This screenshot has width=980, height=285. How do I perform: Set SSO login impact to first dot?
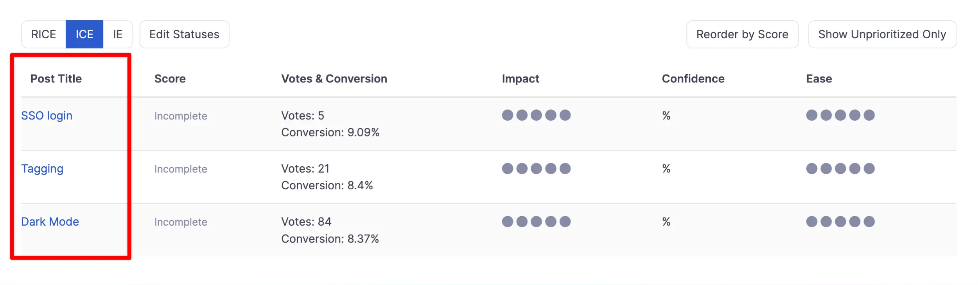[507, 115]
